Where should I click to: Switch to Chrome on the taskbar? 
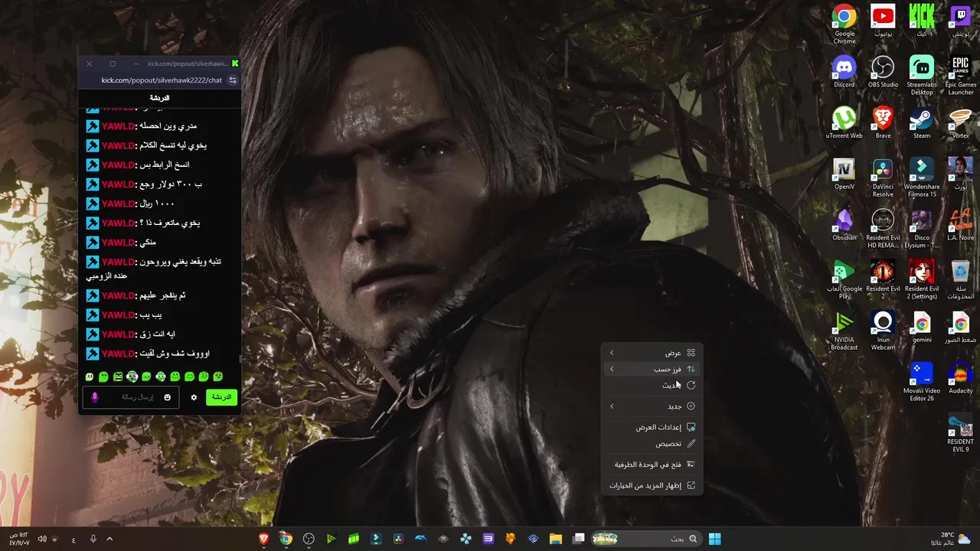(x=286, y=539)
